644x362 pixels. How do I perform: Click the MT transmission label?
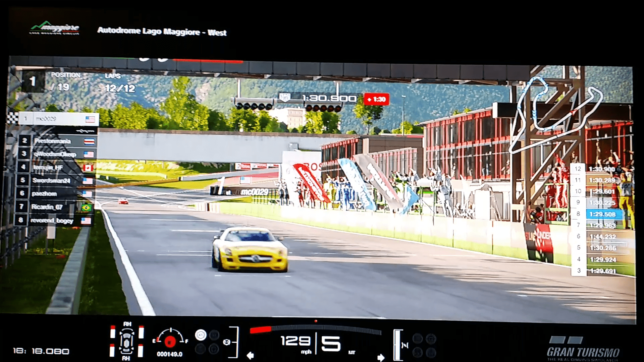[352, 353]
